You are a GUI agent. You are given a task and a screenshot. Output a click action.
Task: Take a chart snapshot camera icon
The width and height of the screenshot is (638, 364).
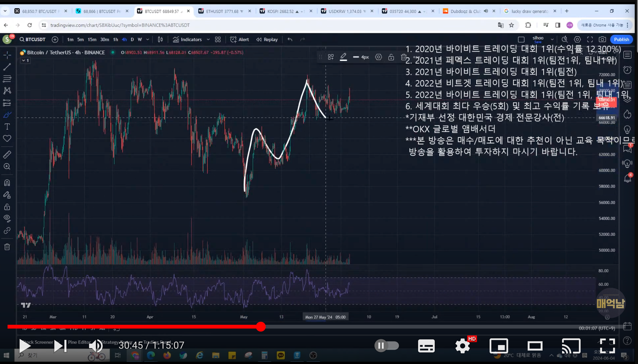(x=602, y=40)
